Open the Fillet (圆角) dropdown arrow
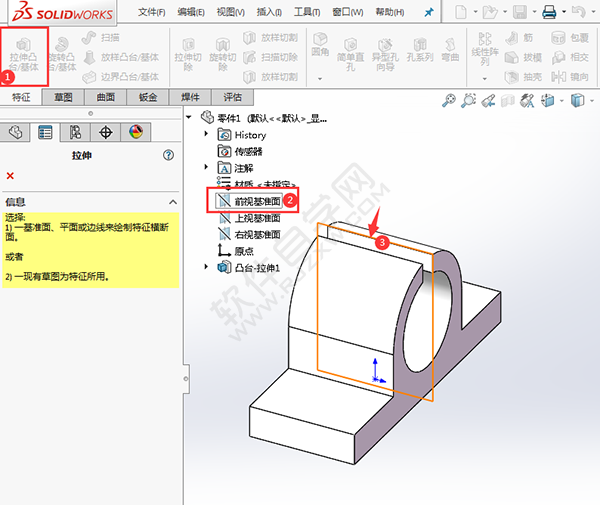Image resolution: width=600 pixels, height=505 pixels. (x=320, y=79)
